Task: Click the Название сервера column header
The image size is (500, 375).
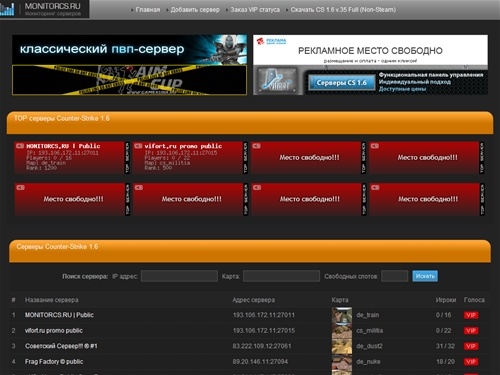Action: tap(52, 300)
